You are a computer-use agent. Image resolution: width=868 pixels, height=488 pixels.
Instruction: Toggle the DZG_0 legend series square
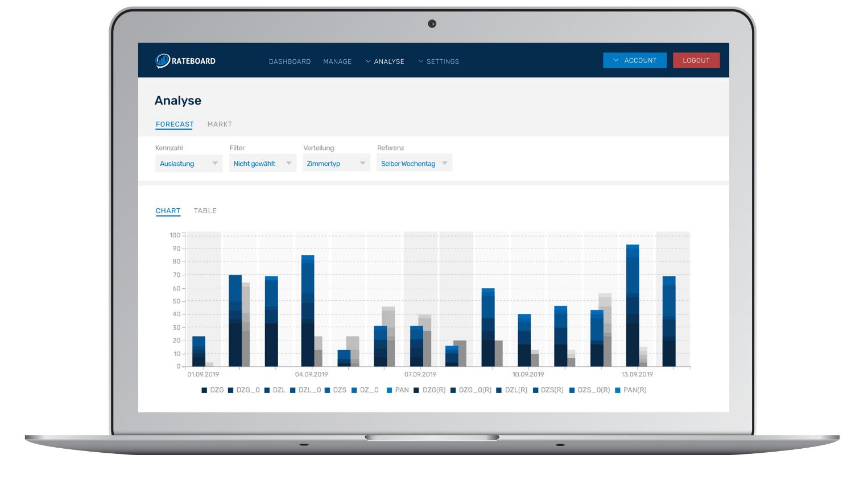[230, 390]
